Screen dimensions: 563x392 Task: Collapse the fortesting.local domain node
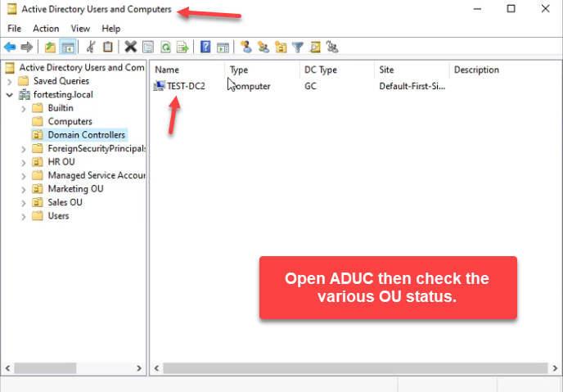10,95
